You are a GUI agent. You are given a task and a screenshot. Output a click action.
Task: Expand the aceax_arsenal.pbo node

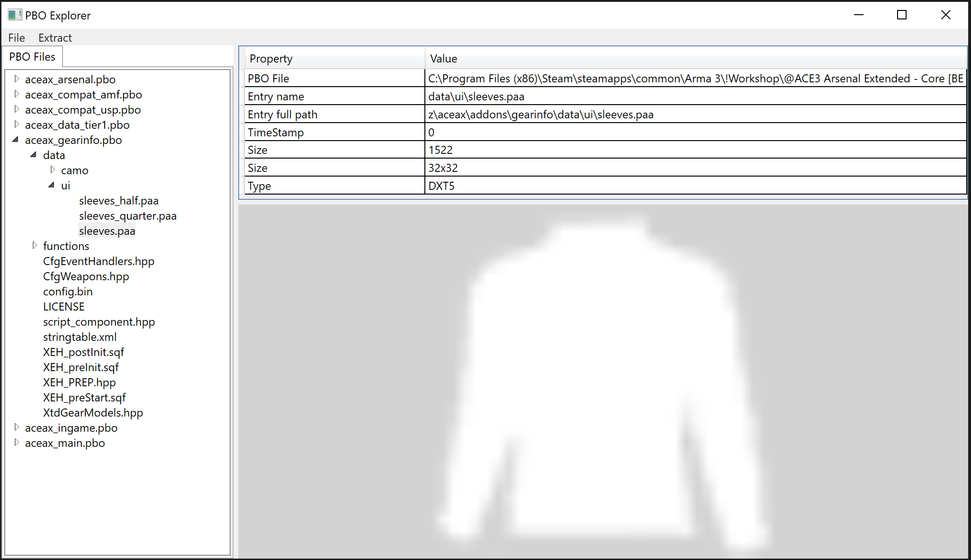pyautogui.click(x=17, y=79)
